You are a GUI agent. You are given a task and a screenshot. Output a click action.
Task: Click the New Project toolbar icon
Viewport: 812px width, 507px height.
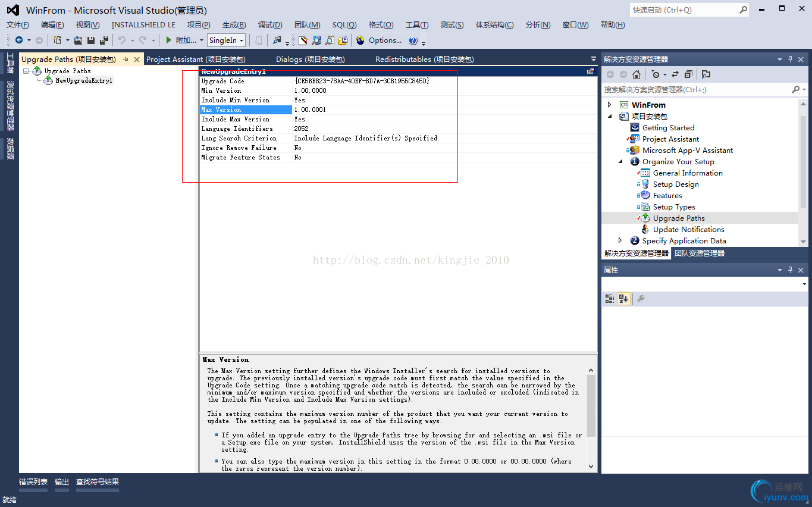pos(57,40)
